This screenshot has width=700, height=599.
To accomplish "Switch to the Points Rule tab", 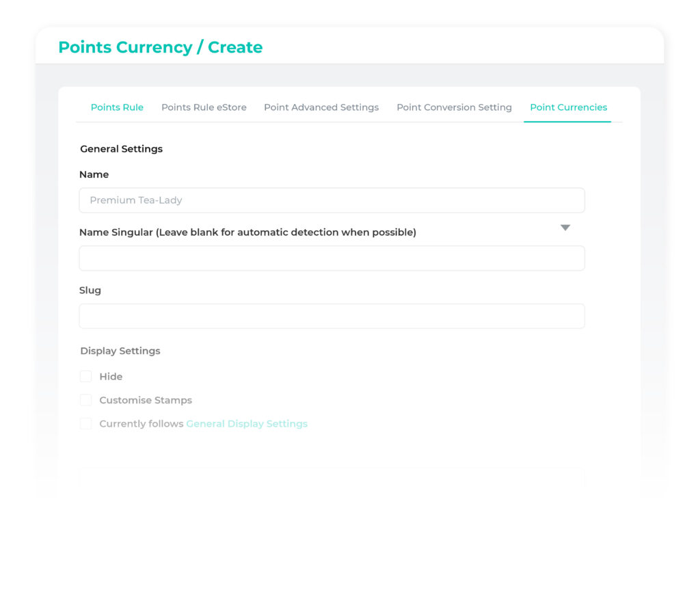I will [x=117, y=107].
